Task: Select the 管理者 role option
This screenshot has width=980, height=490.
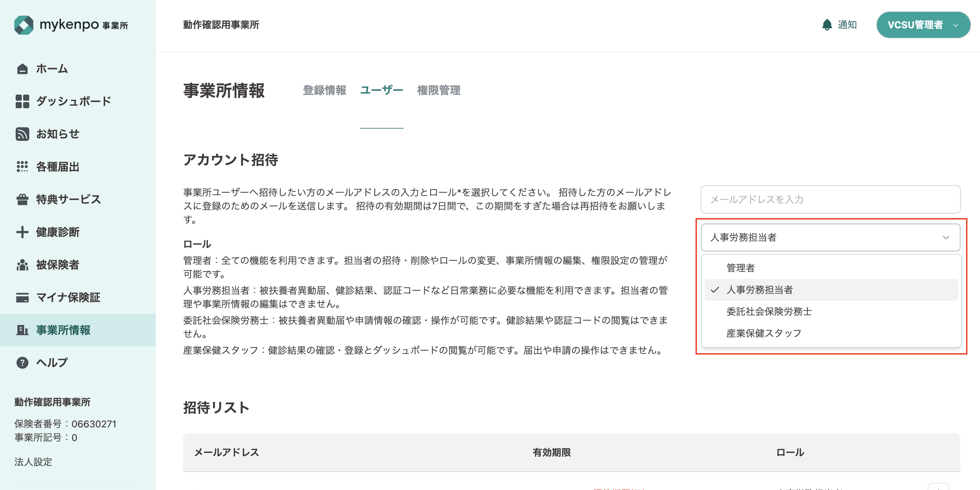Action: [x=740, y=268]
